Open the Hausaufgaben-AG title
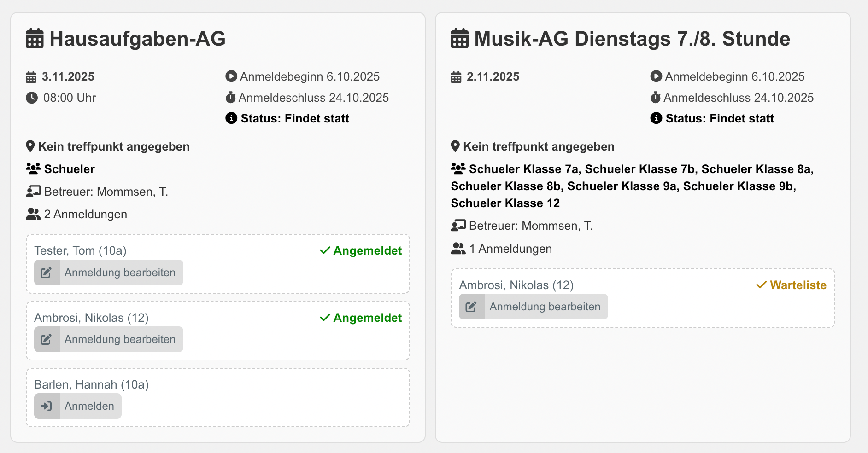Viewport: 868px width, 453px height. [x=137, y=39]
